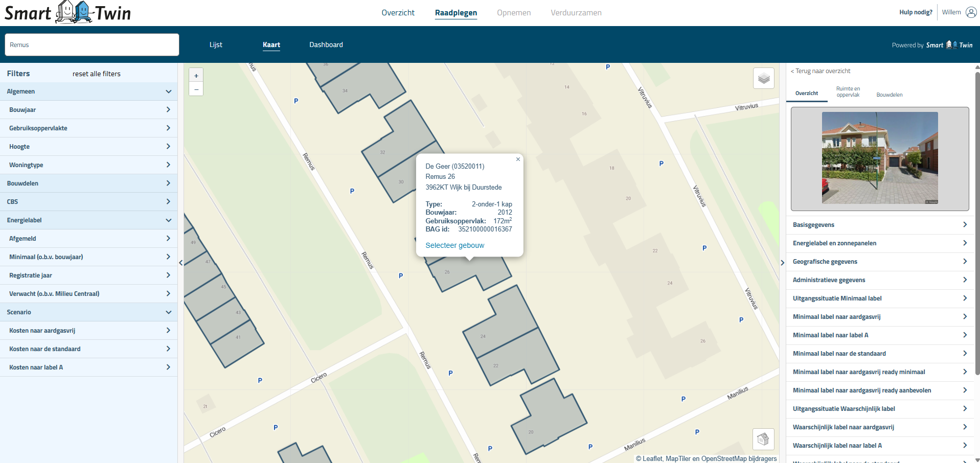This screenshot has width=980, height=463.
Task: Collapse the Energielabel filter section
Action: (x=168, y=220)
